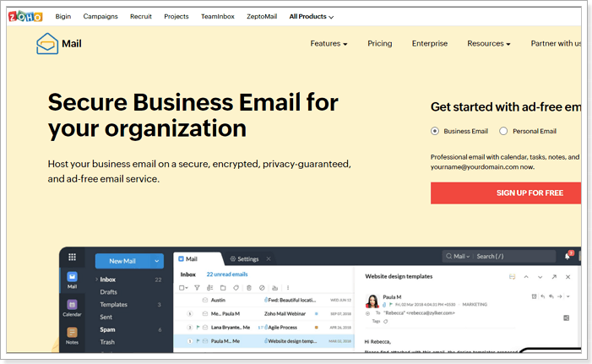The width and height of the screenshot is (592, 364).
Task: Open the apps grid icon in mail preview
Action: 72,257
